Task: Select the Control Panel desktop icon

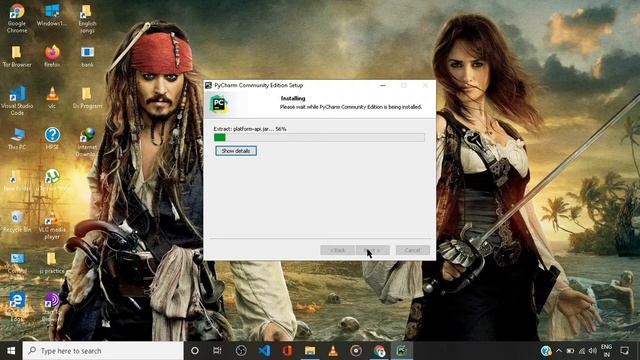Action: coord(17,263)
